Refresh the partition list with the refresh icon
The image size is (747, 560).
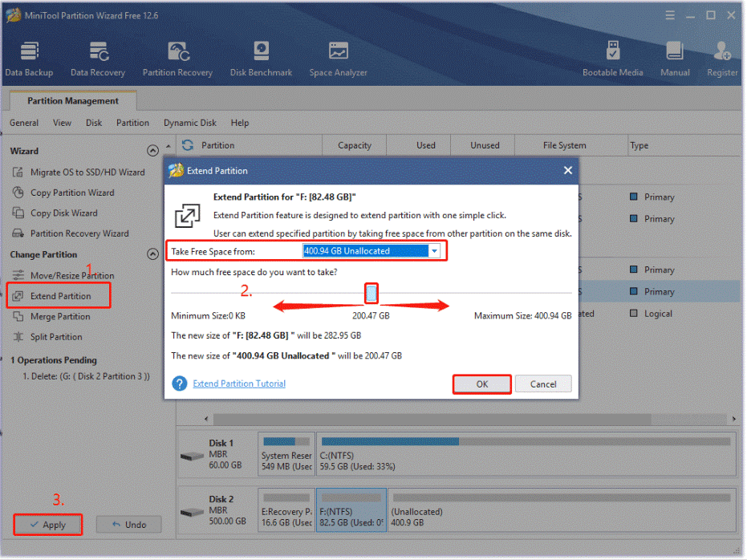click(188, 145)
